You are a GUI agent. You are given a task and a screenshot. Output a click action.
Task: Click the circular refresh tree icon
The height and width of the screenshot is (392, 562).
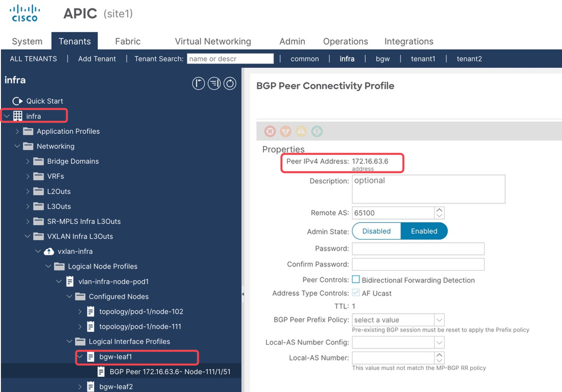(x=230, y=83)
